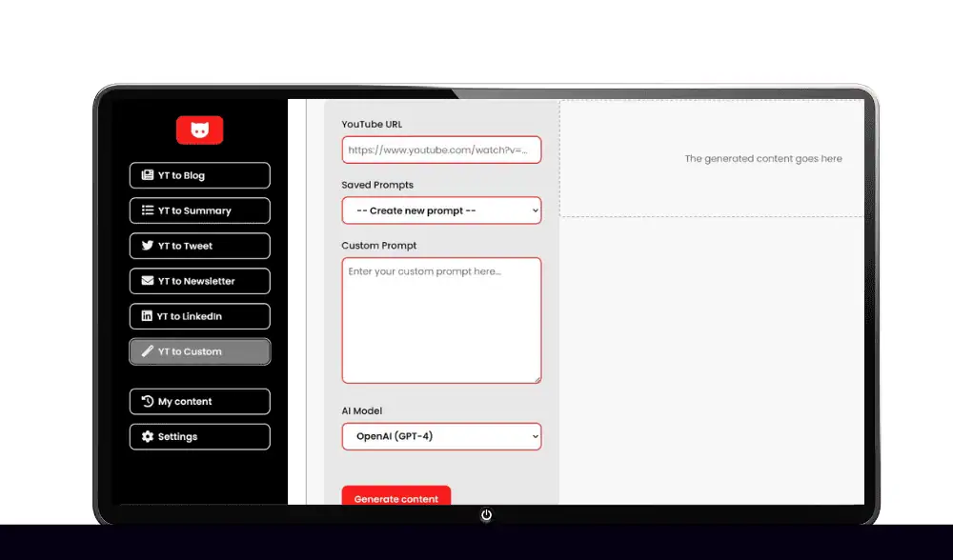
Task: Click the LinkedIn icon in the sidebar
Action: click(147, 316)
